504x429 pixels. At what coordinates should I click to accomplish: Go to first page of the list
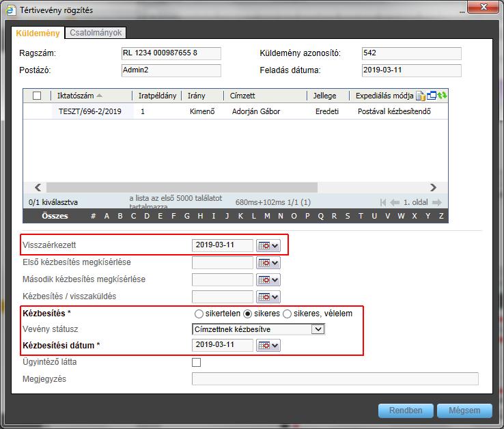pyautogui.click(x=383, y=202)
